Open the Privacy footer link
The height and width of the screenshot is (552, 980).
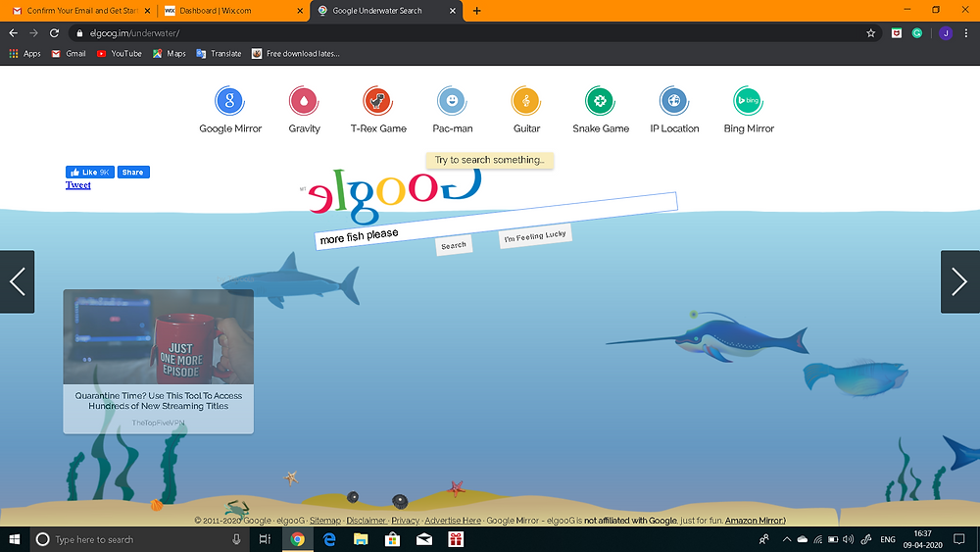coord(405,520)
